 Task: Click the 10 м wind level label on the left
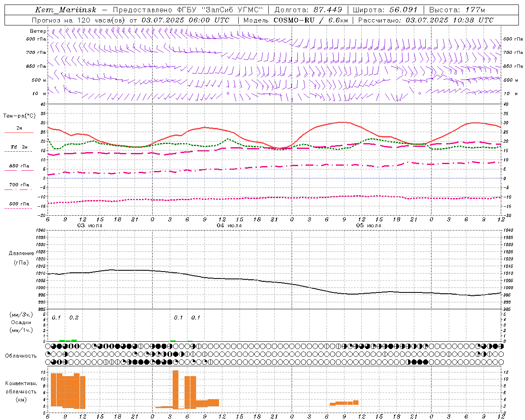pos(39,94)
